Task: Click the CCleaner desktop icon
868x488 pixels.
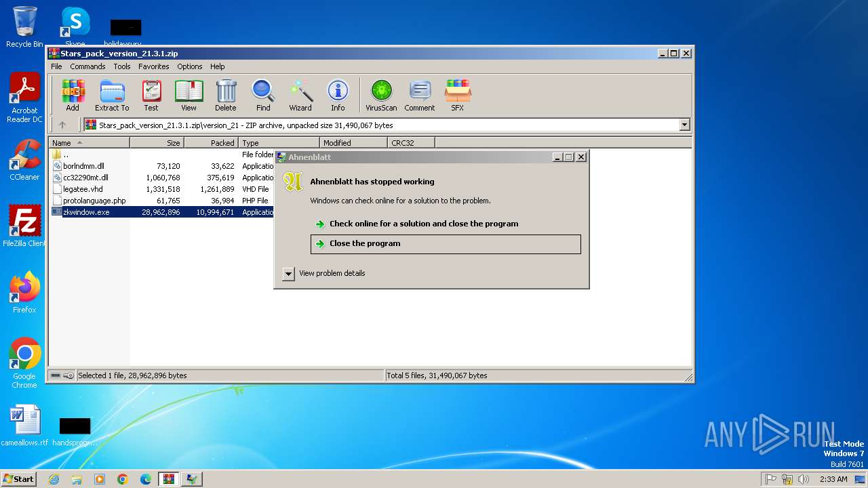Action: click(24, 160)
